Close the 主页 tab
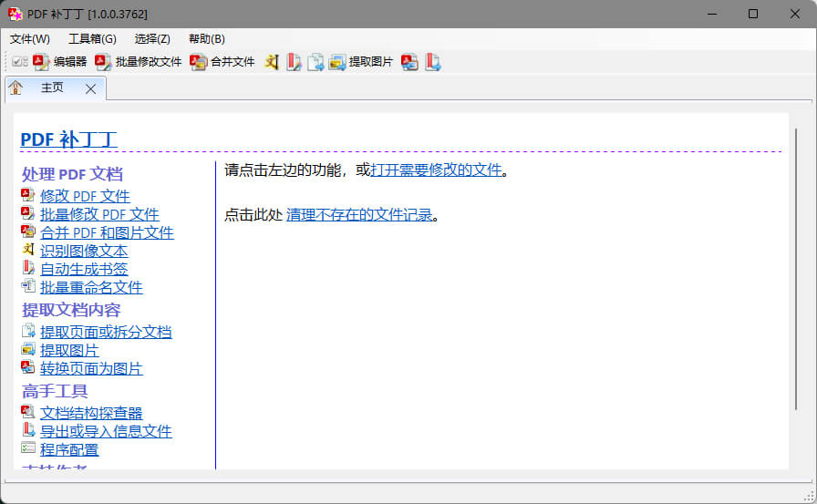This screenshot has height=504, width=817. [90, 89]
